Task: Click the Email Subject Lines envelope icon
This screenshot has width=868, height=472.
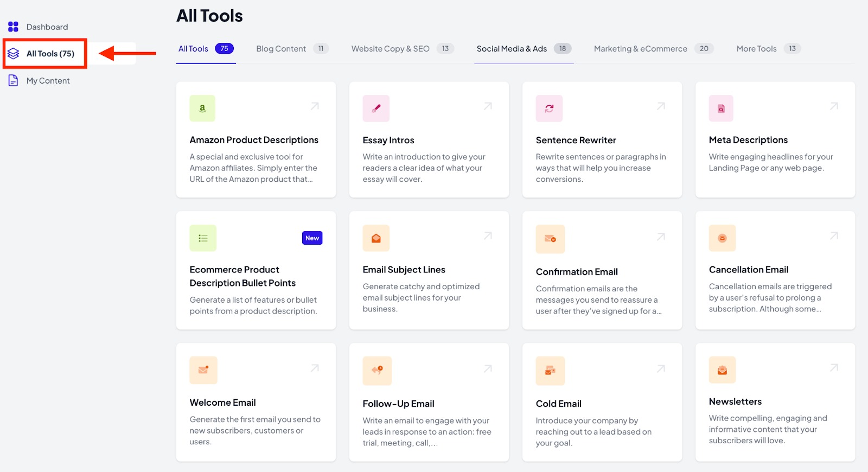Action: (376, 238)
